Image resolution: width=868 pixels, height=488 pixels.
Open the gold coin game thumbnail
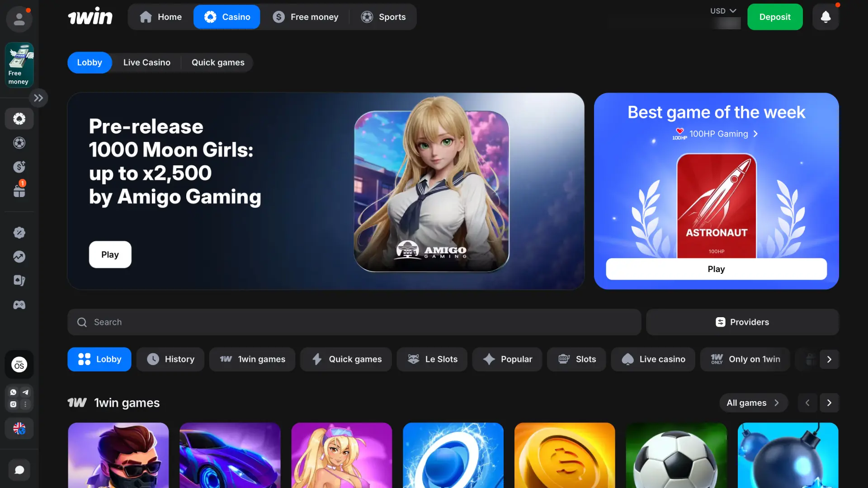click(x=565, y=455)
